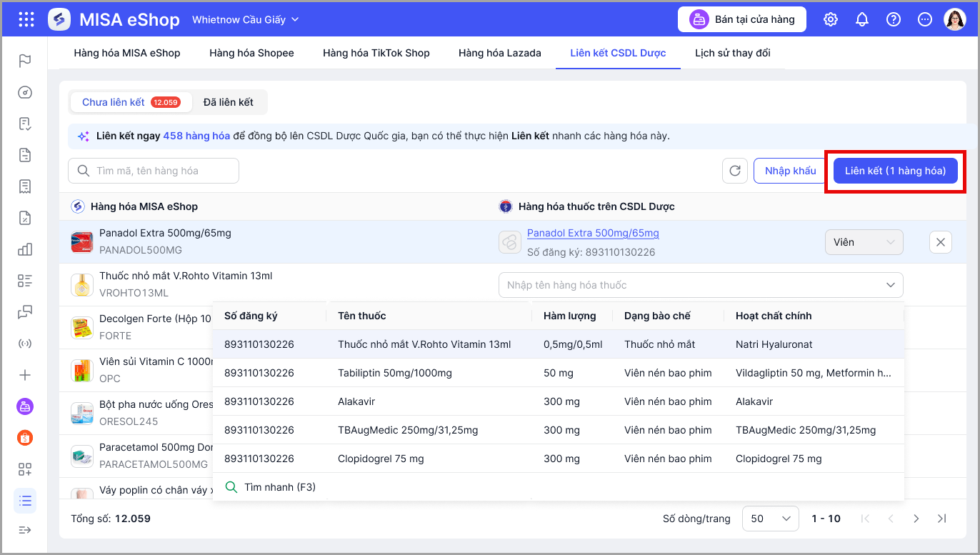Click the Nhập tên hàng hóa thuốc field
Screen dimensions: 980x555
tap(701, 285)
